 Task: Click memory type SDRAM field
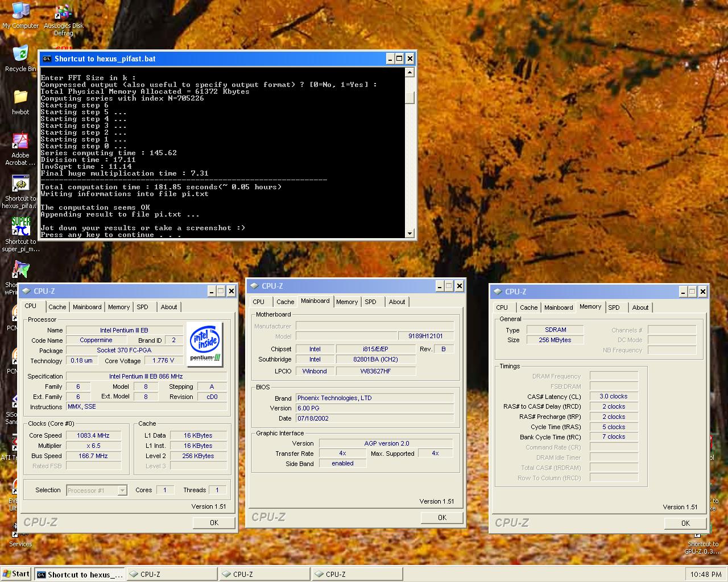pos(555,330)
